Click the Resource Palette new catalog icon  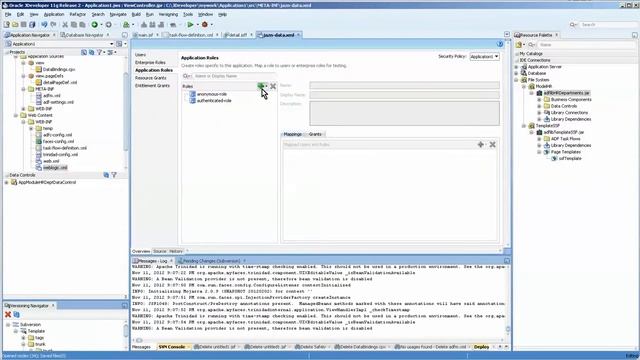coord(519,44)
